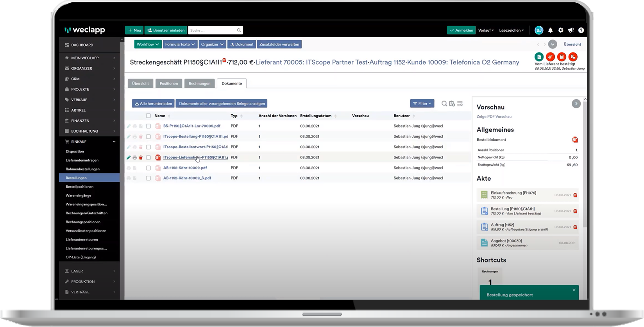Click weclapp logo

pos(85,30)
